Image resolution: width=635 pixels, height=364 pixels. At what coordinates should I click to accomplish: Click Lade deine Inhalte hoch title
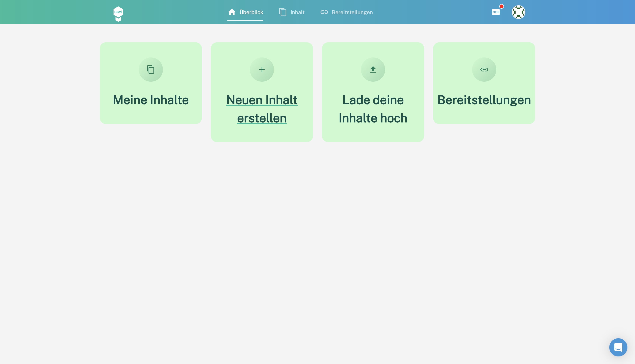click(x=373, y=109)
